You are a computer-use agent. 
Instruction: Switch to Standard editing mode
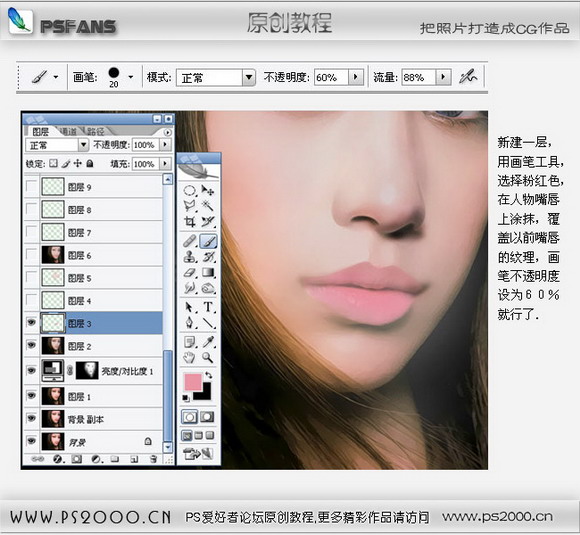click(189, 417)
